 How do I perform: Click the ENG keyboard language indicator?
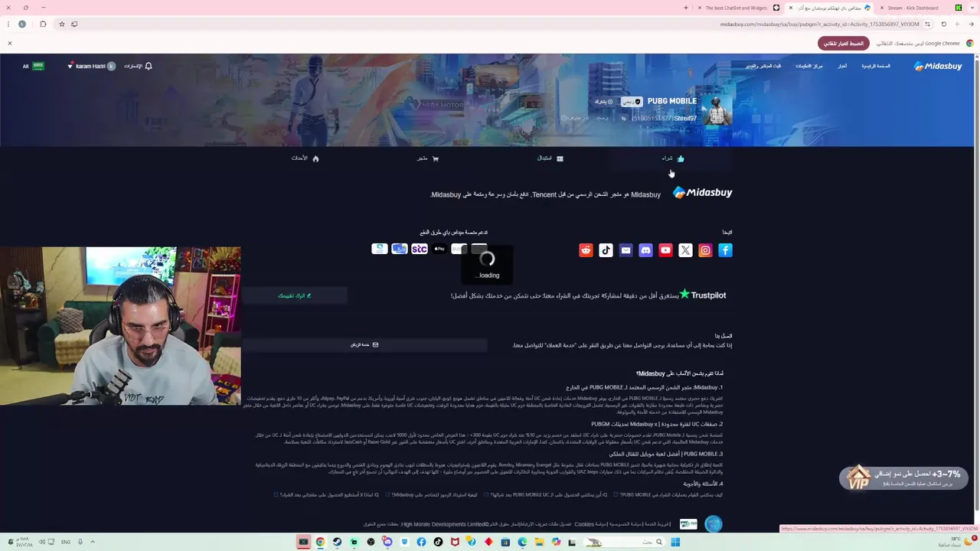point(64,542)
